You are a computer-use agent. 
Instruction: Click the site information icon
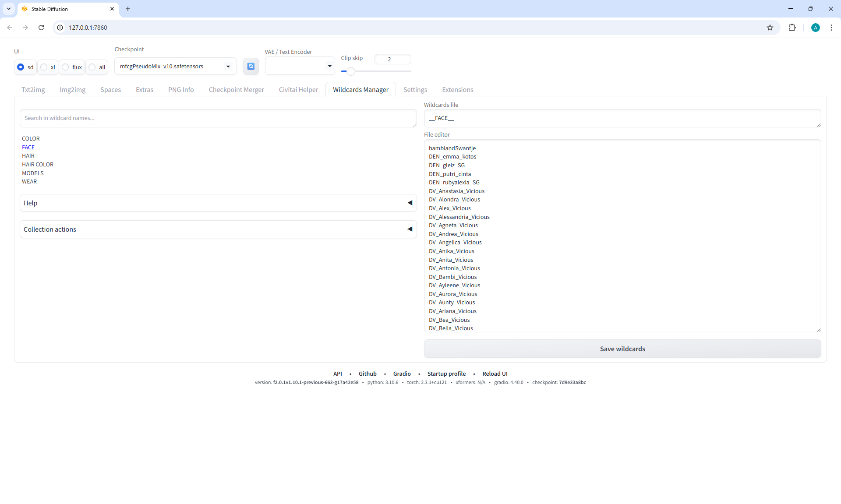60,28
